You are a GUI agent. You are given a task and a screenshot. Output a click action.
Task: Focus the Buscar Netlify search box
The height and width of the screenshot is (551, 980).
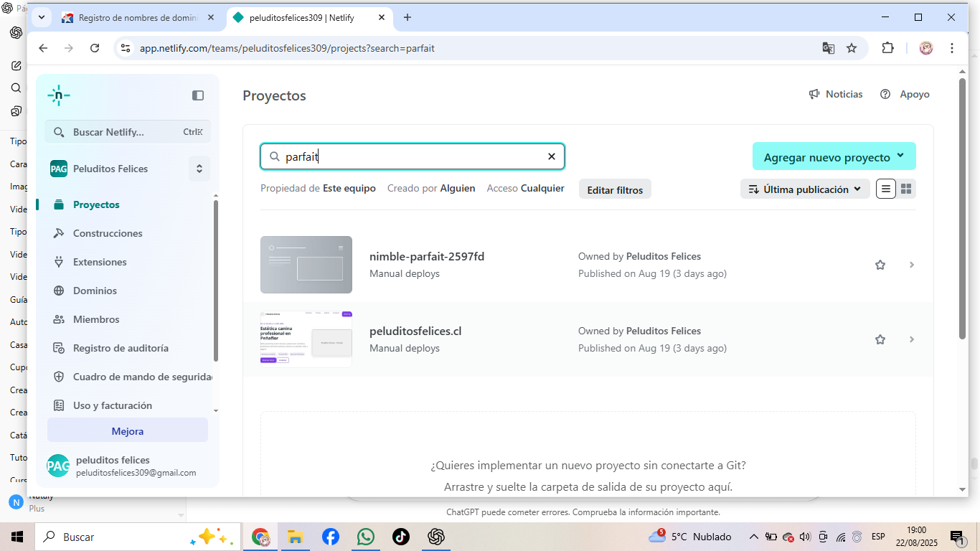(x=128, y=132)
